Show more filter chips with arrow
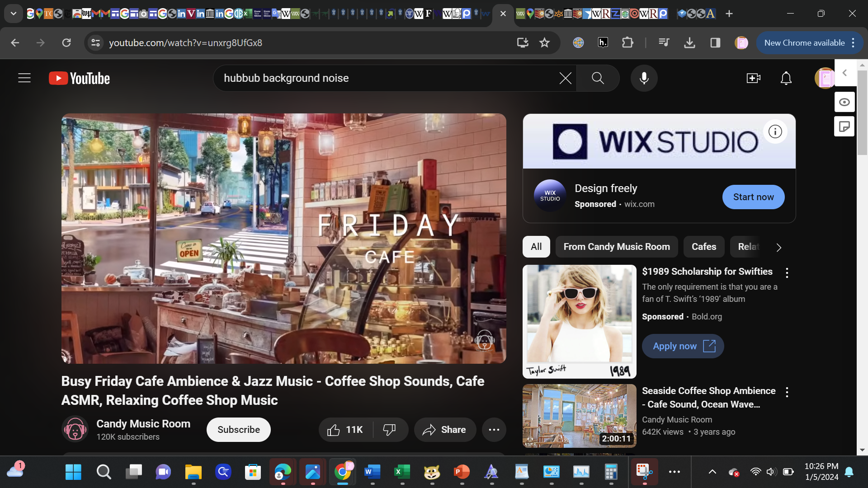Screen dimensions: 868x488 click(x=778, y=248)
